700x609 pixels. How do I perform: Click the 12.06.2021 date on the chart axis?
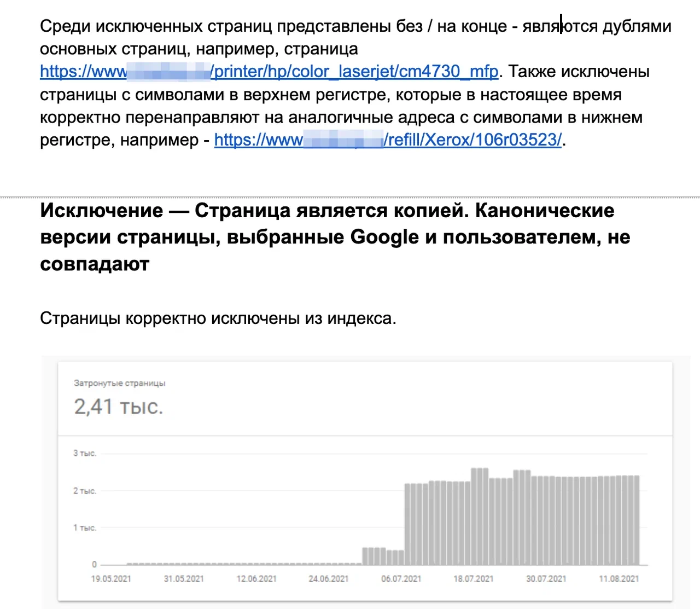pyautogui.click(x=256, y=578)
